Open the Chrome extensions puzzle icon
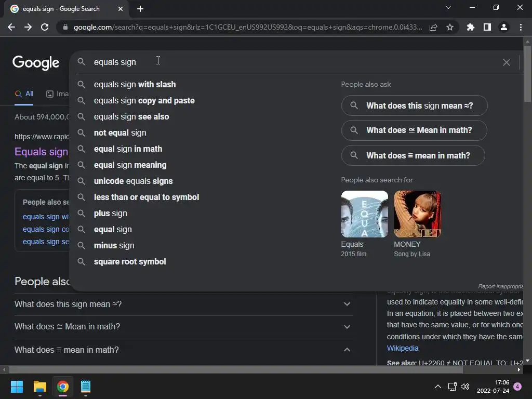532x399 pixels. pos(471,27)
